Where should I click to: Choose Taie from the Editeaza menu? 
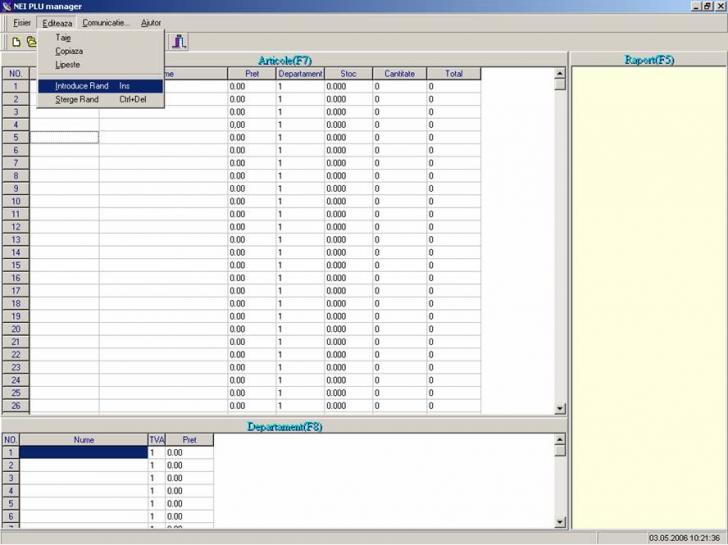point(64,38)
